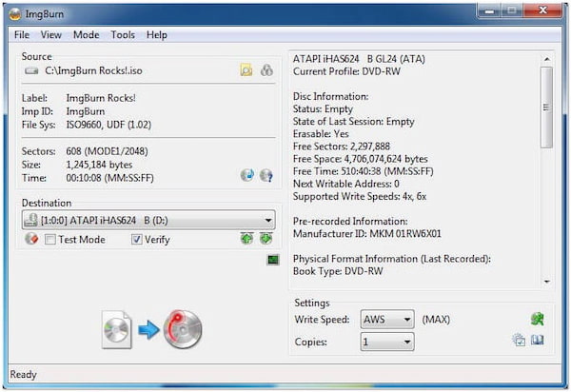Click the blue globe icon next to Time

click(246, 176)
